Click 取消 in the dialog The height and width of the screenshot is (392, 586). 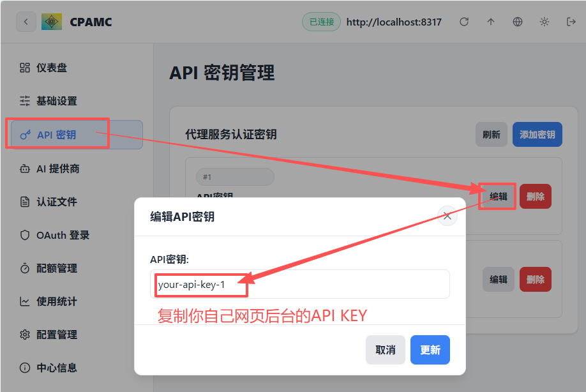(x=386, y=350)
